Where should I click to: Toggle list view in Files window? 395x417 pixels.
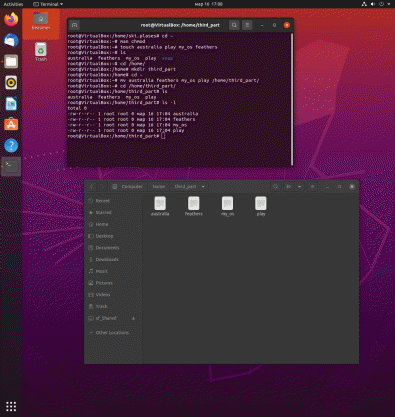(289, 187)
